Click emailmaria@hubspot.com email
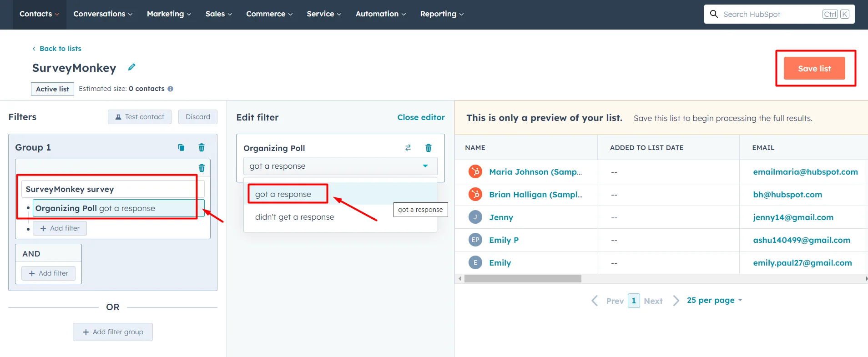Screen dimensions: 868x357 pyautogui.click(x=805, y=172)
